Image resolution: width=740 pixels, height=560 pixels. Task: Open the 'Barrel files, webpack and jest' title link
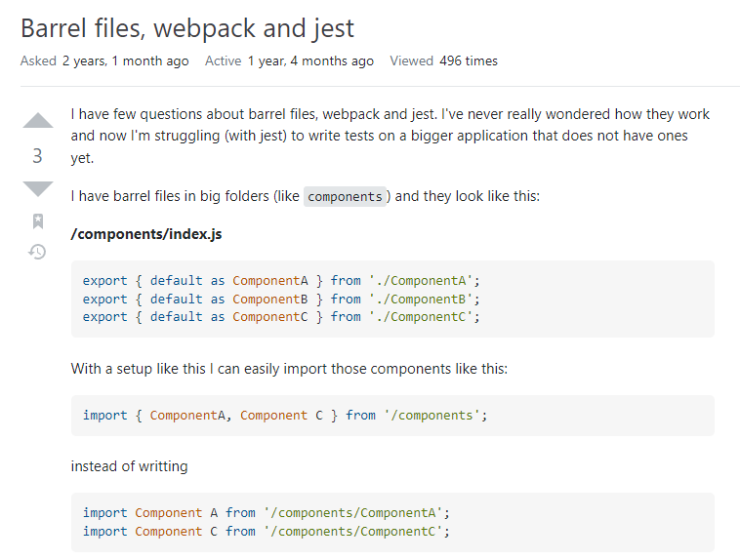[187, 28]
